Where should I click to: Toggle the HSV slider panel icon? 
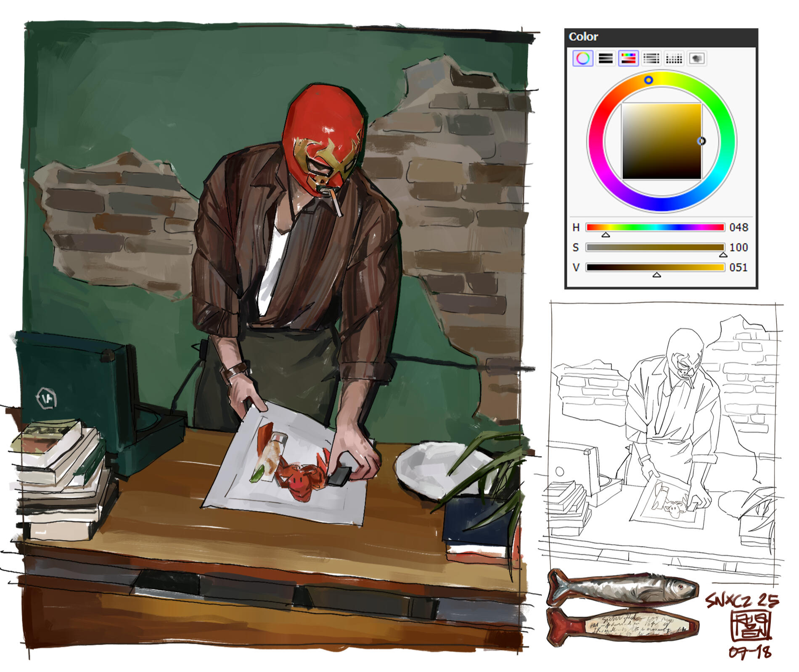[628, 58]
